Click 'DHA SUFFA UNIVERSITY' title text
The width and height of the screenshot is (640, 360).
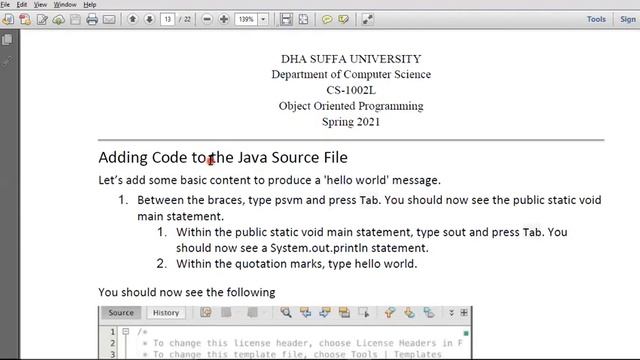[351, 59]
